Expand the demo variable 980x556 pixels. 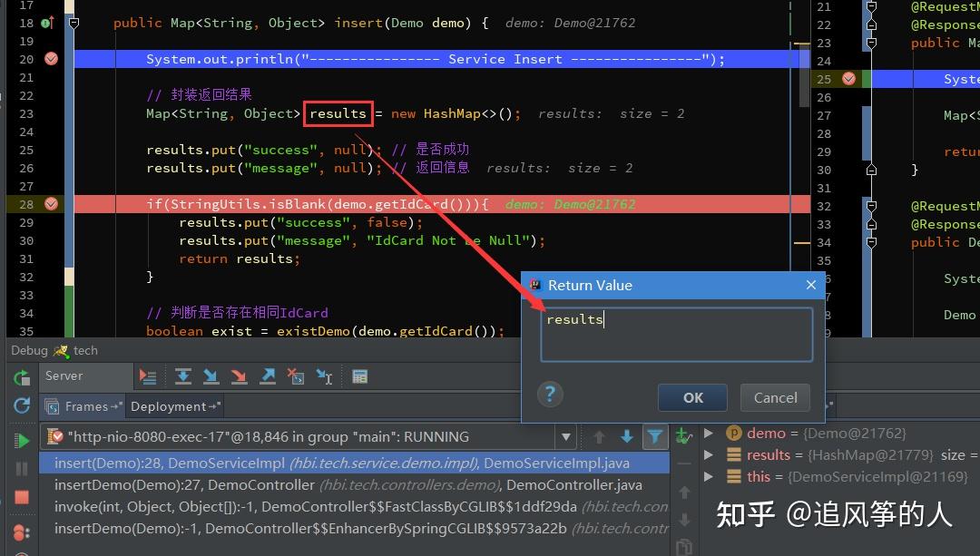pos(708,433)
